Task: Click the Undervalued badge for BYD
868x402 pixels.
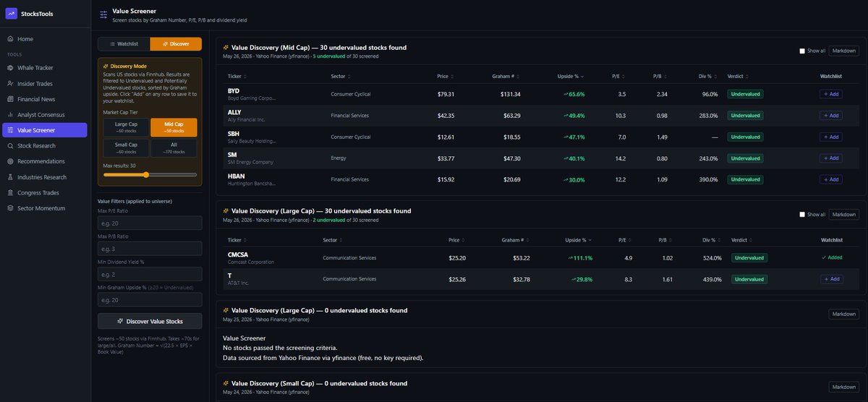Action: (745, 94)
